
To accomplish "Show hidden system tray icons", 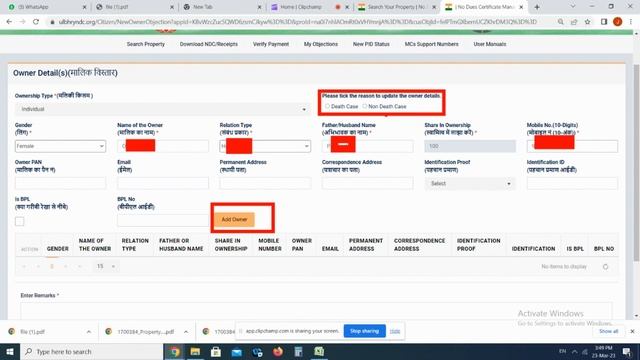I will (x=574, y=351).
